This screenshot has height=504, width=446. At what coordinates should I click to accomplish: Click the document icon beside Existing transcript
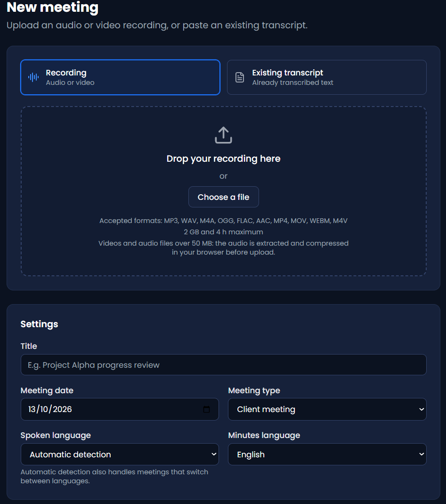[x=240, y=77]
